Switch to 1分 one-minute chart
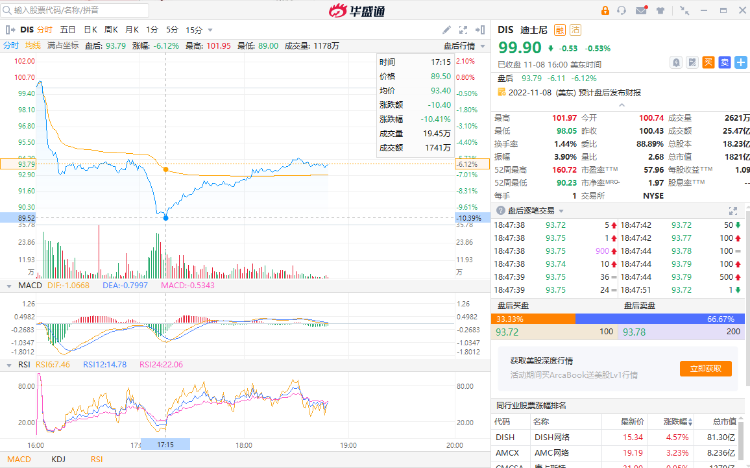The image size is (750, 468). point(152,30)
